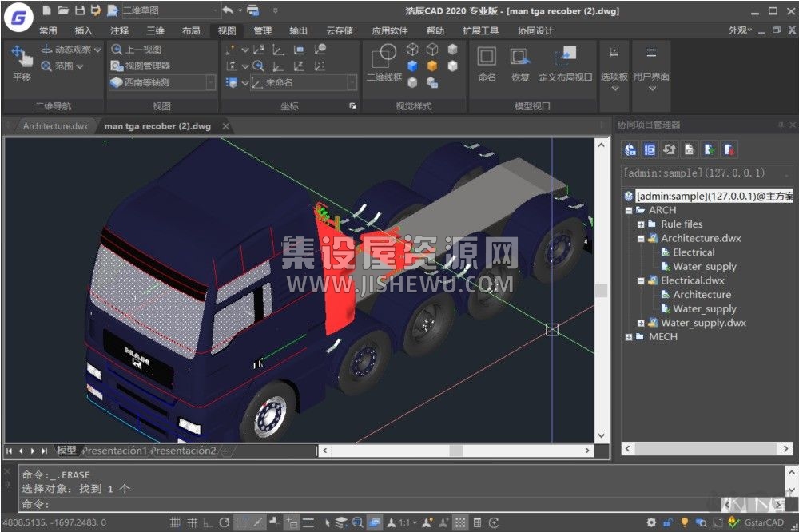The width and height of the screenshot is (799, 532).
Task: Select the blue cube visual style
Action: coord(413,66)
